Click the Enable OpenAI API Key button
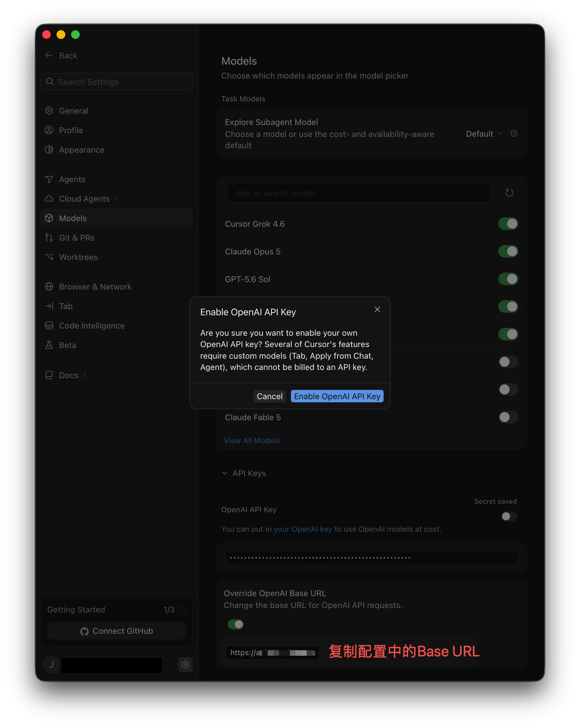 (337, 396)
